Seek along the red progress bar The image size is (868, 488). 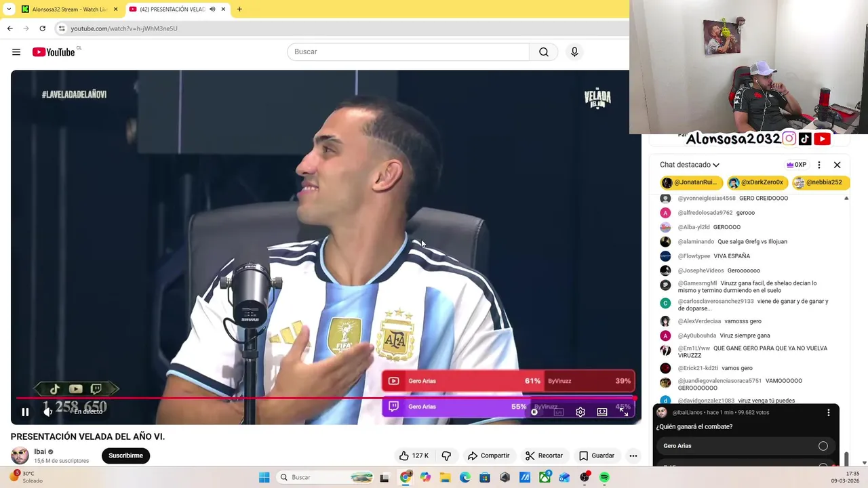[325, 399]
